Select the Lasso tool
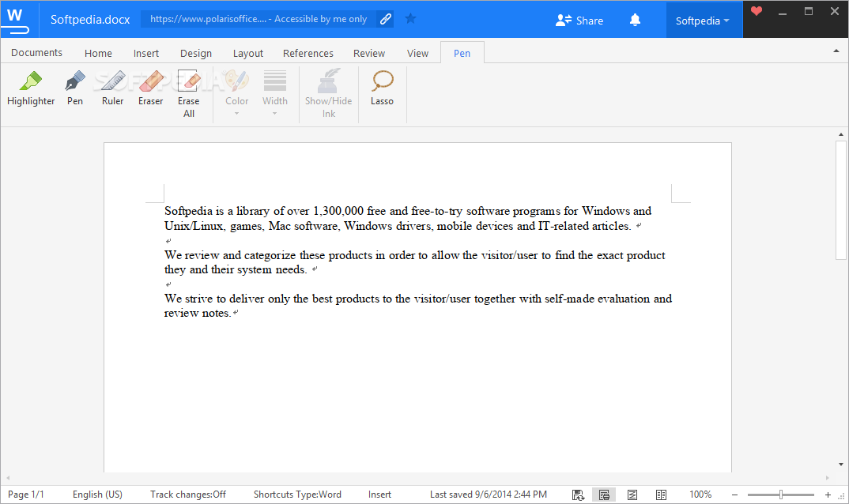Viewport: 849px width, 504px height. [x=383, y=88]
